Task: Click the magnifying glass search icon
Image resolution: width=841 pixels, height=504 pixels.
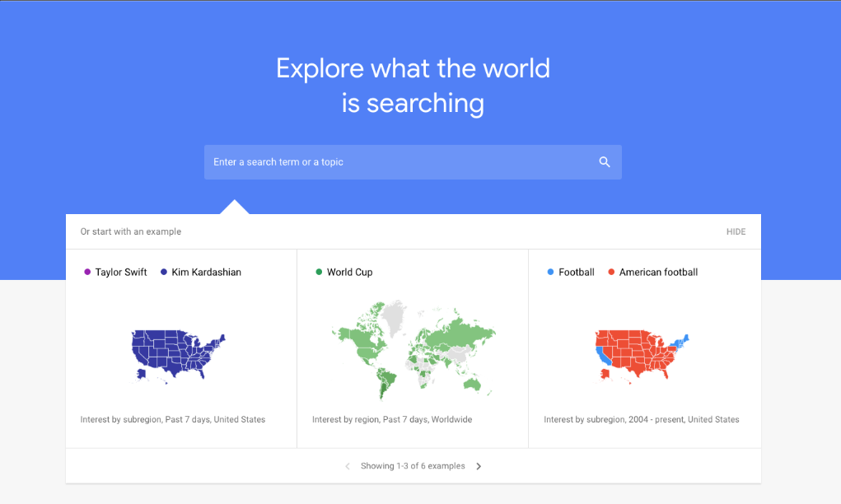Action: click(605, 162)
